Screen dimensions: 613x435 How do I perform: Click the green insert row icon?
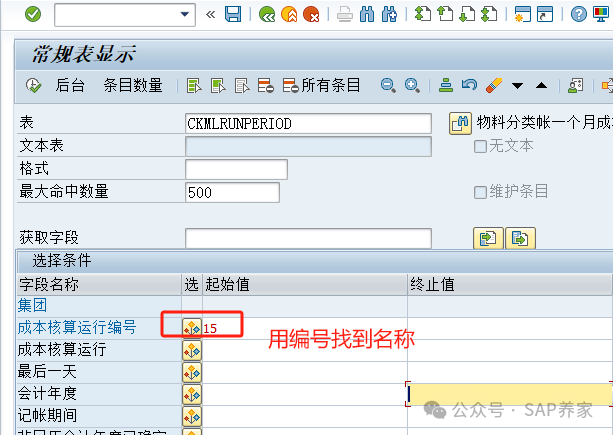[446, 85]
